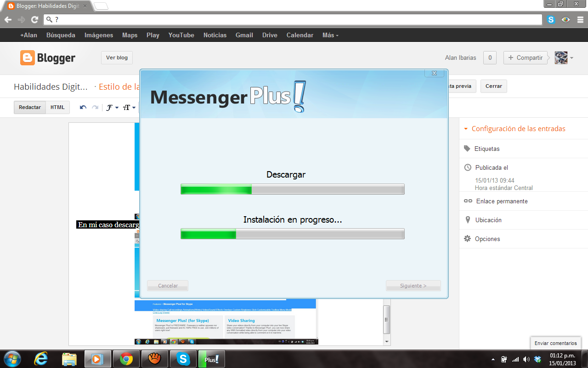Open +Alan in the Google bar
The width and height of the screenshot is (588, 368).
[x=28, y=35]
